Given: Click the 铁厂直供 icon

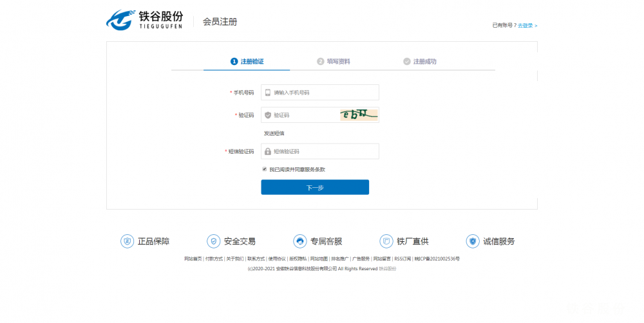Looking at the screenshot, I should (386, 241).
